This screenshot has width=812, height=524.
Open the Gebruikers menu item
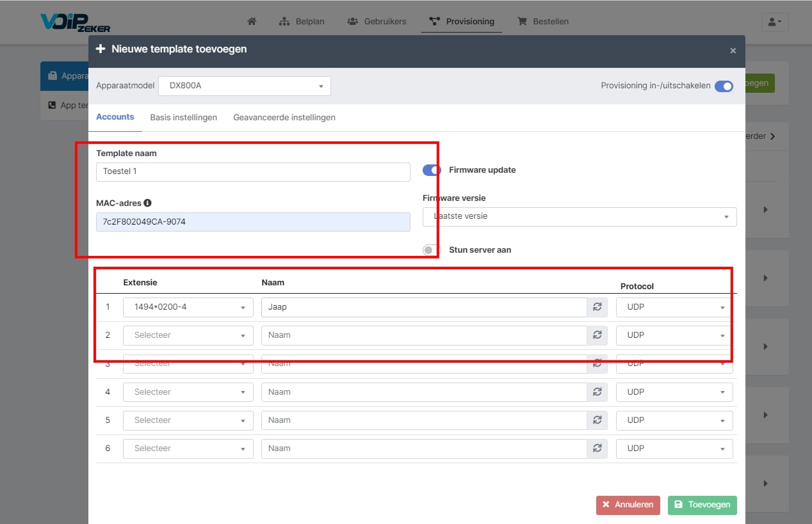tap(377, 21)
